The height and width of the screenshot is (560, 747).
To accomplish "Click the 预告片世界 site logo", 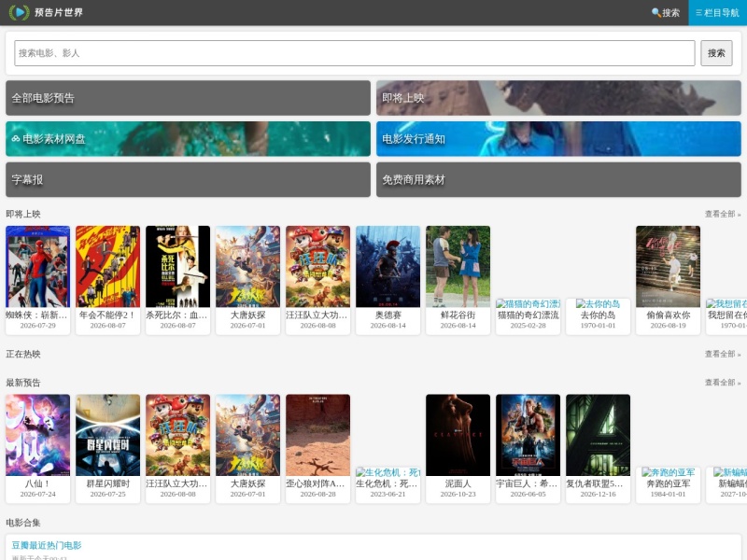I will coord(46,12).
